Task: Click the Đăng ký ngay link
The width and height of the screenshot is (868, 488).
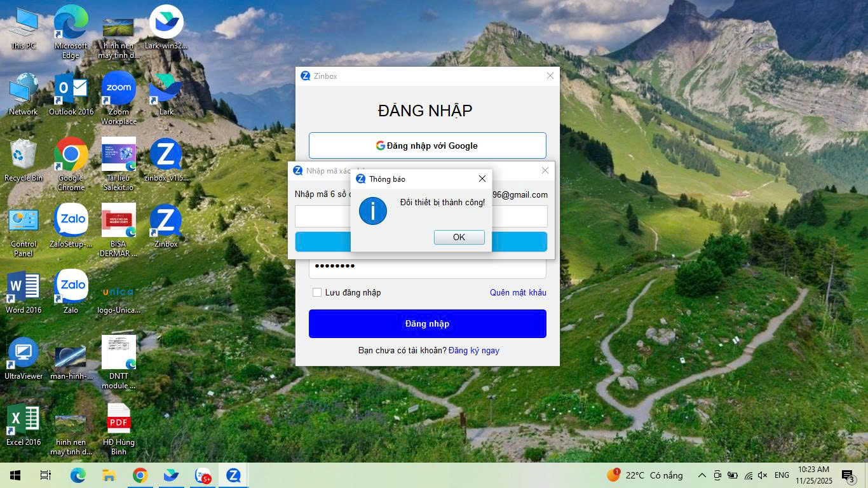Action: (473, 350)
